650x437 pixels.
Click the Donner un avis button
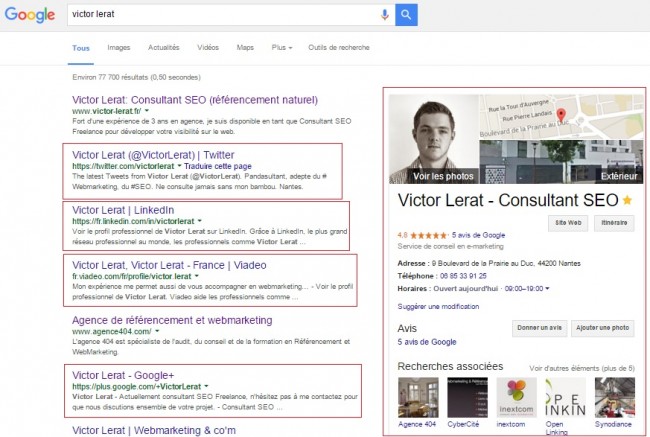coord(539,328)
